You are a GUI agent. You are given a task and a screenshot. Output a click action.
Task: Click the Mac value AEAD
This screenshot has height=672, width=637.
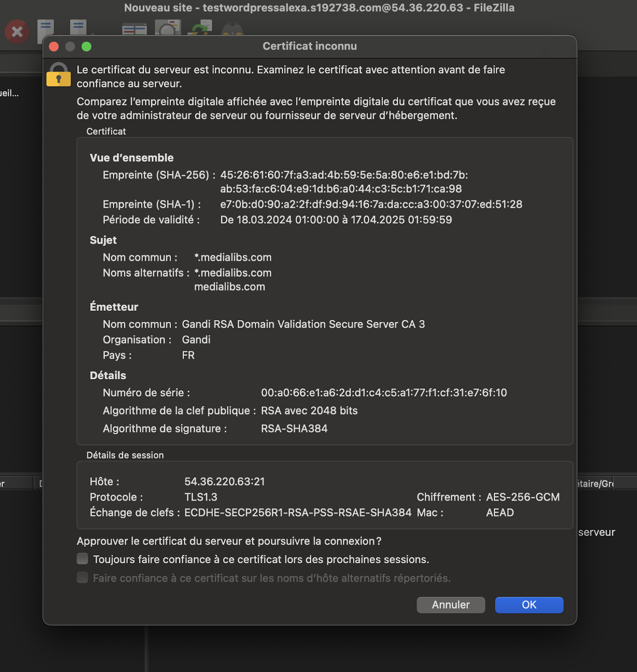pos(500,512)
